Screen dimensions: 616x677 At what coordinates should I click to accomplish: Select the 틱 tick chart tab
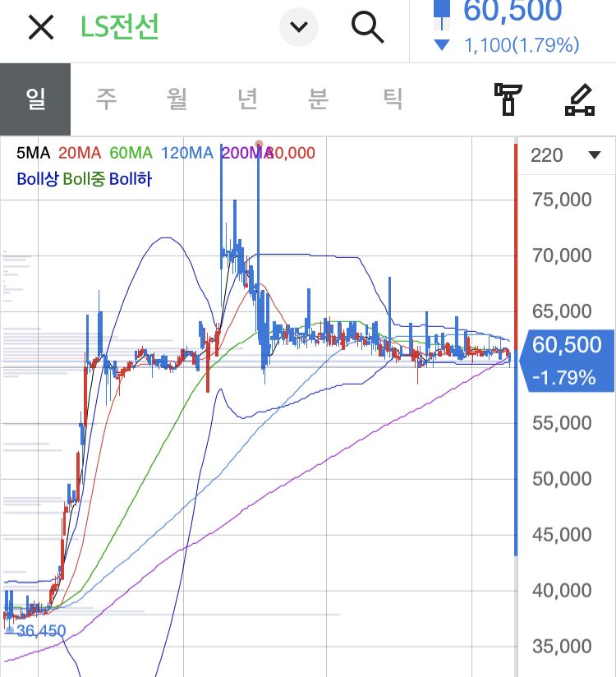coord(393,99)
